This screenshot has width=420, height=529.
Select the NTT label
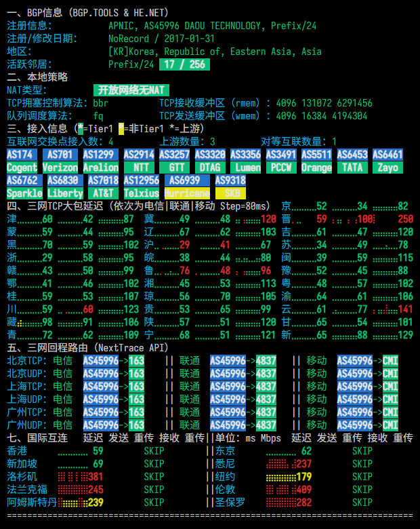[x=139, y=168]
